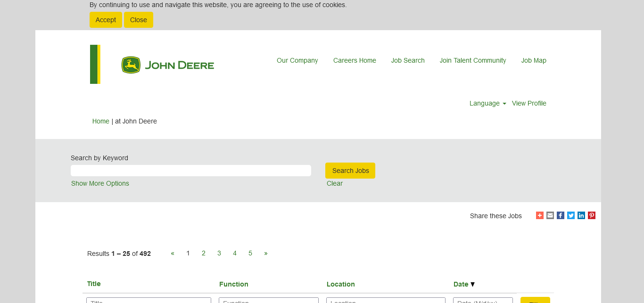The image size is (644, 303).
Task: Open the more sharing options plus icon
Action: pyautogui.click(x=540, y=215)
